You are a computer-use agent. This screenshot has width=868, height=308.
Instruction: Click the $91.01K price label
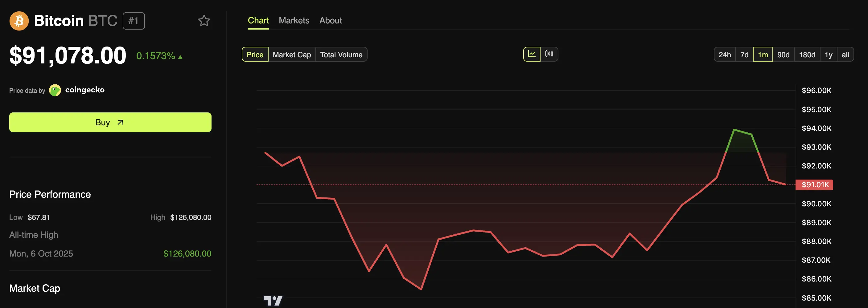click(814, 185)
